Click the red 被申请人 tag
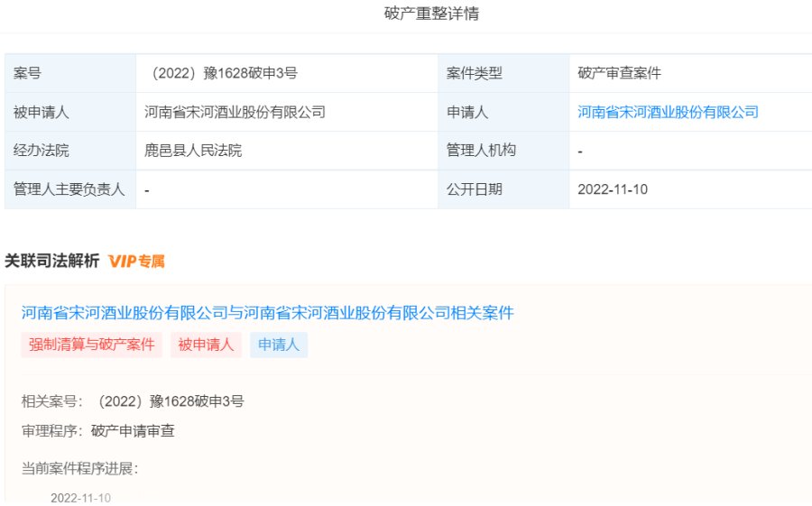 point(206,345)
